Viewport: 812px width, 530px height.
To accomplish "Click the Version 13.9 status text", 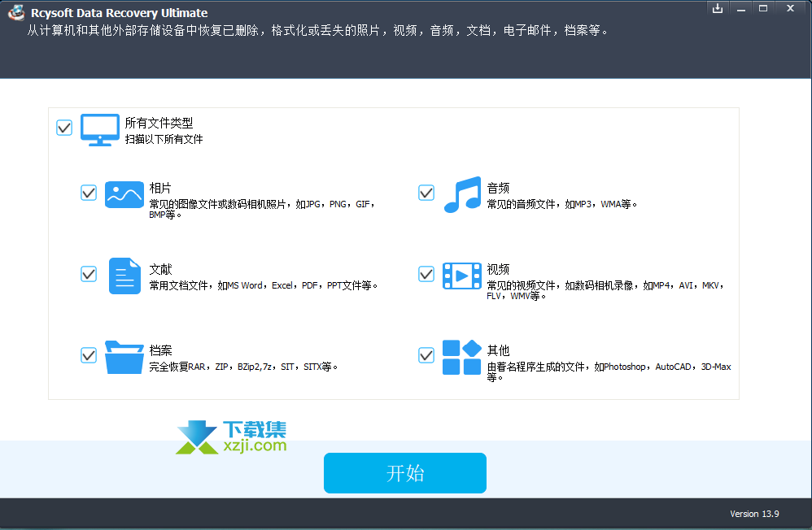I will pos(754,514).
